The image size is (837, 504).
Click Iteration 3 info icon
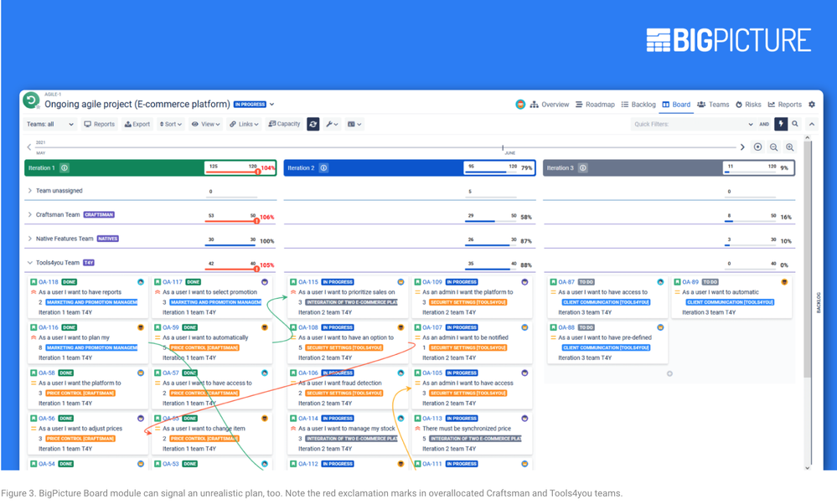(583, 168)
